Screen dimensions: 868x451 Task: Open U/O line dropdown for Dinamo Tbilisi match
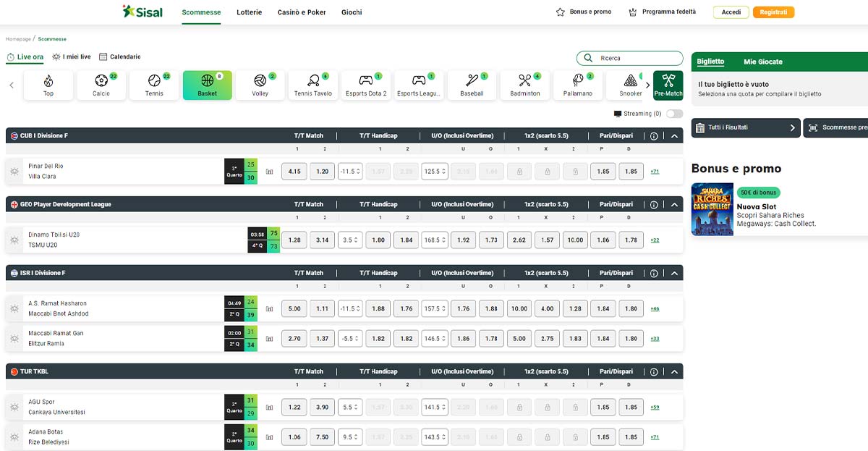[x=435, y=240]
